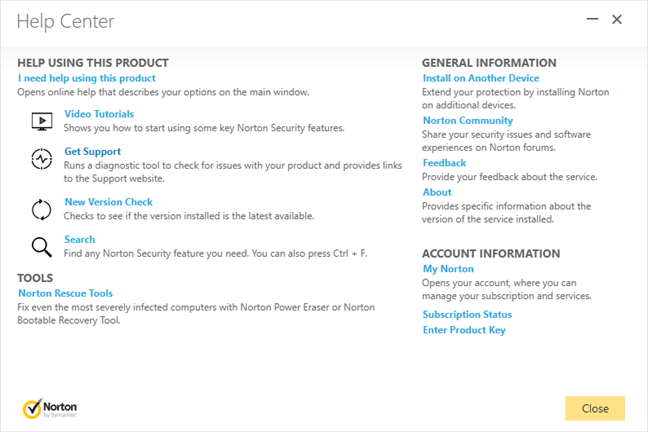
Task: Click the Video Tutorials play icon
Action: [x=42, y=122]
